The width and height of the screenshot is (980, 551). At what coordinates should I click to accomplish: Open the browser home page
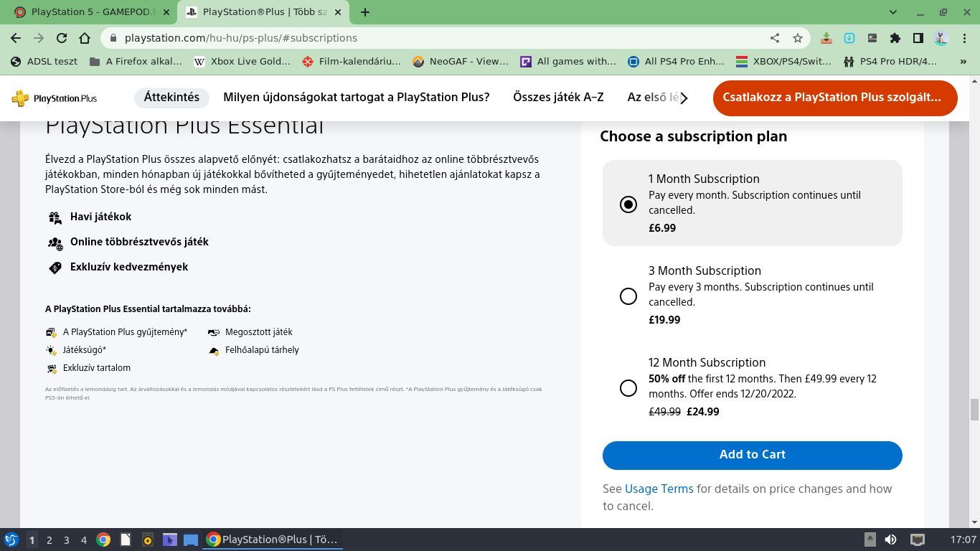(x=85, y=38)
